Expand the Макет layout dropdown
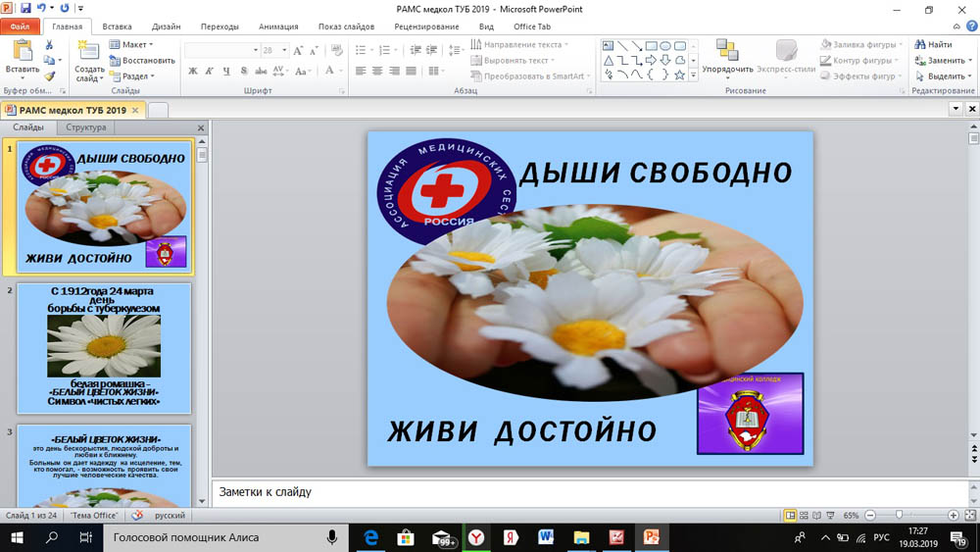 coord(131,44)
